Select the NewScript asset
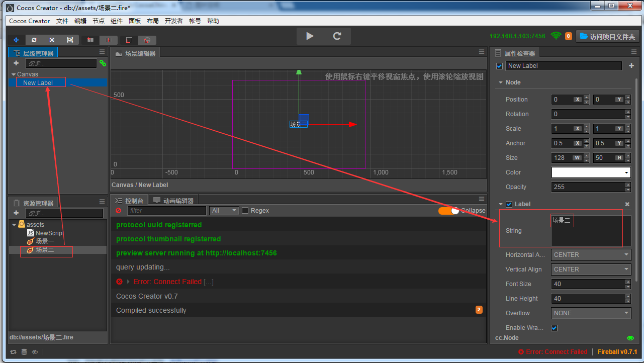Image resolution: width=644 pixels, height=363 pixels. (x=50, y=233)
